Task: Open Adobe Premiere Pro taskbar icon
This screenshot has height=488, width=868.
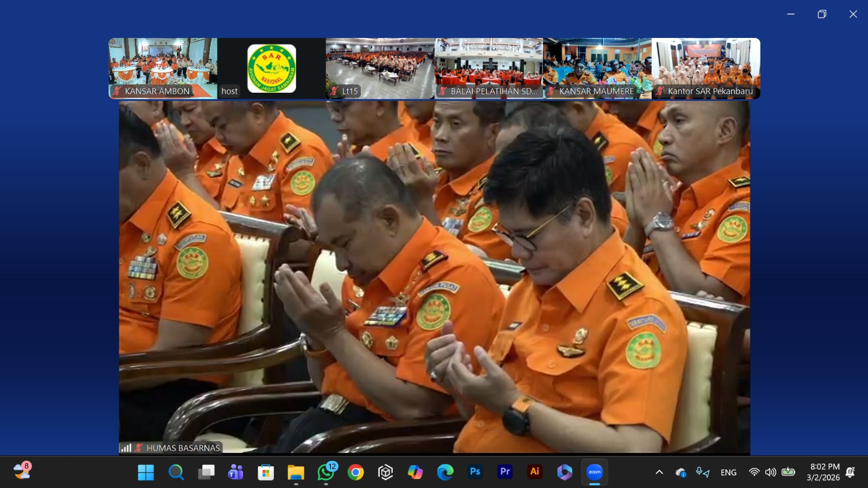Action: [x=505, y=472]
